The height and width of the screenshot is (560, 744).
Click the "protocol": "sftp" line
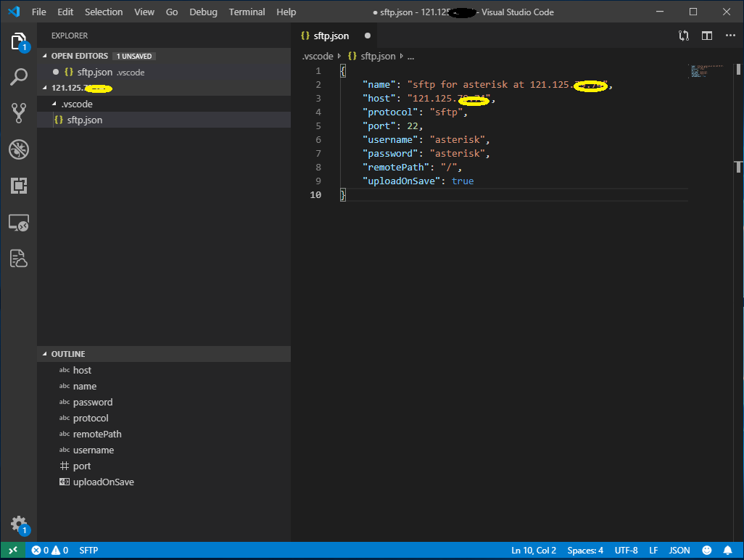pyautogui.click(x=415, y=112)
